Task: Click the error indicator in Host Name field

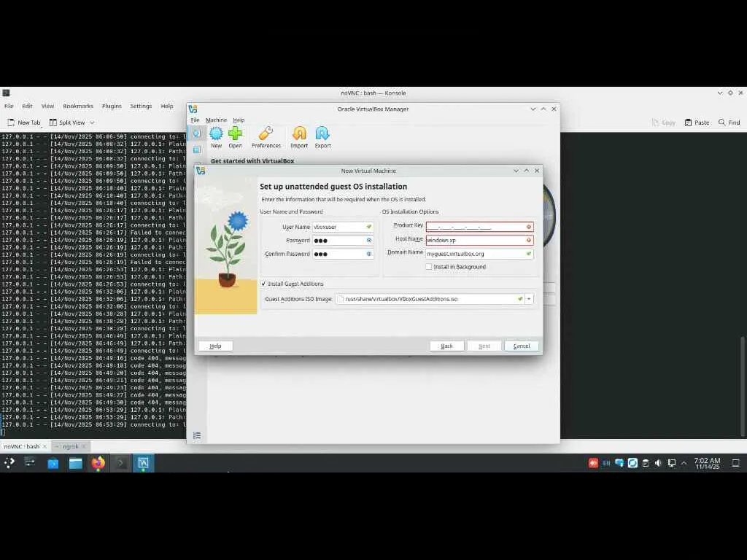Action: [528, 240]
